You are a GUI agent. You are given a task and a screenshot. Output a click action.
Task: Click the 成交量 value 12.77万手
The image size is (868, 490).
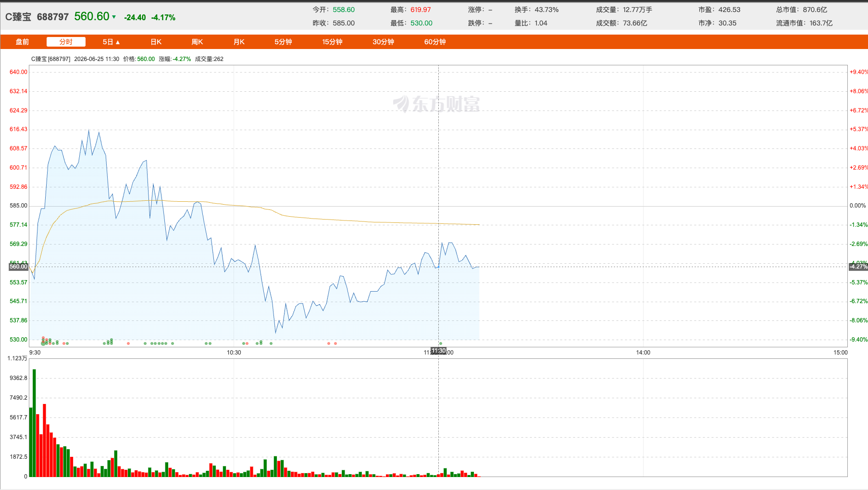(x=637, y=10)
